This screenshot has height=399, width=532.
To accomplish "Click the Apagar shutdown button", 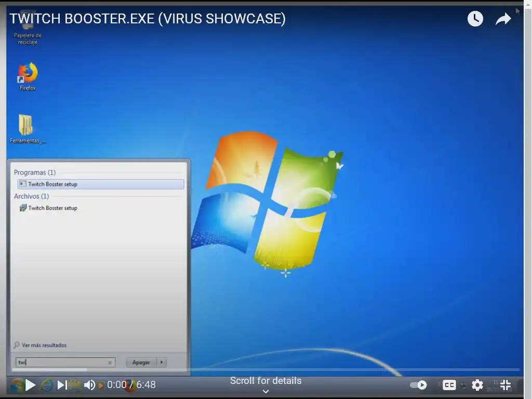I will [141, 362].
